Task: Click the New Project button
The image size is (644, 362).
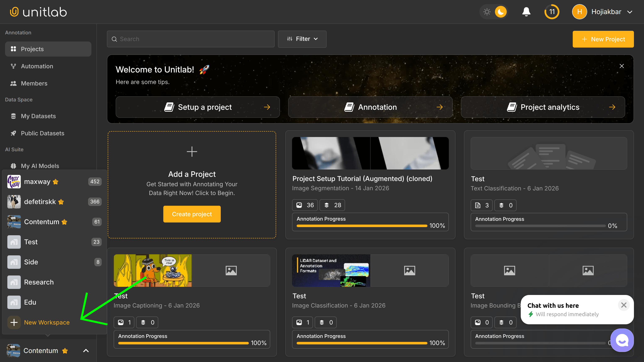Action: pyautogui.click(x=603, y=39)
